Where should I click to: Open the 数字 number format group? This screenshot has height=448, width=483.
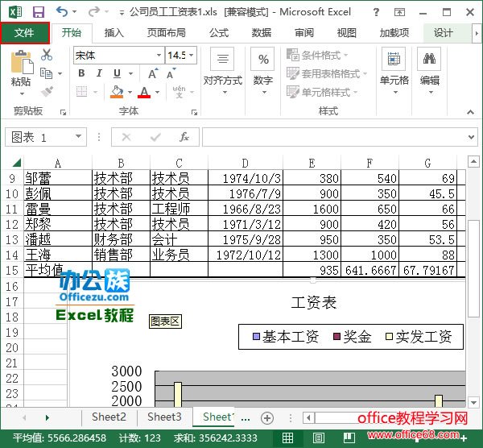coord(263,71)
